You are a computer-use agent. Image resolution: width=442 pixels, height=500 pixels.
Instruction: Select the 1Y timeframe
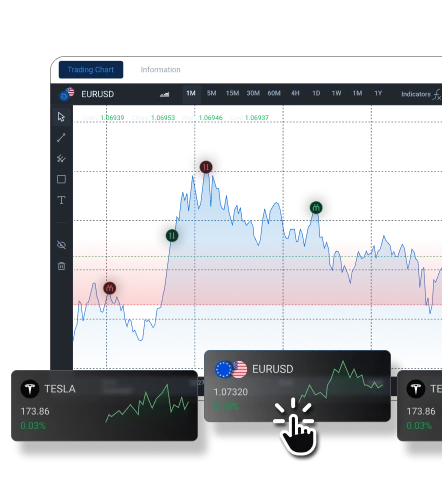pyautogui.click(x=378, y=93)
